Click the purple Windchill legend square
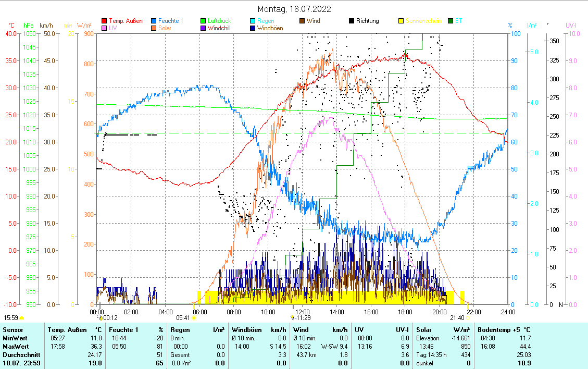 tap(204, 29)
